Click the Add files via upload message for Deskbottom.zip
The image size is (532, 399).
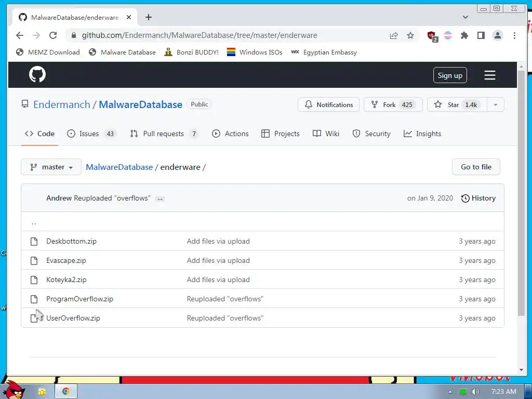pyautogui.click(x=218, y=241)
